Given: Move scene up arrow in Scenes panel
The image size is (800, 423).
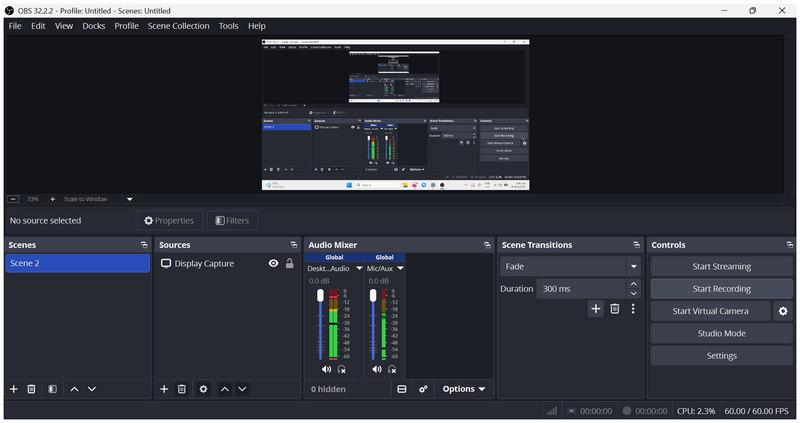Looking at the screenshot, I should (74, 389).
